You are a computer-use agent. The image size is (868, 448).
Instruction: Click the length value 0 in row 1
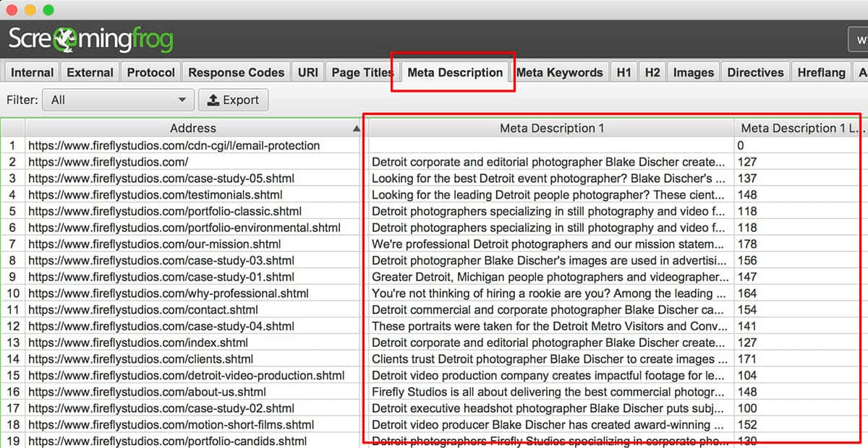point(741,145)
